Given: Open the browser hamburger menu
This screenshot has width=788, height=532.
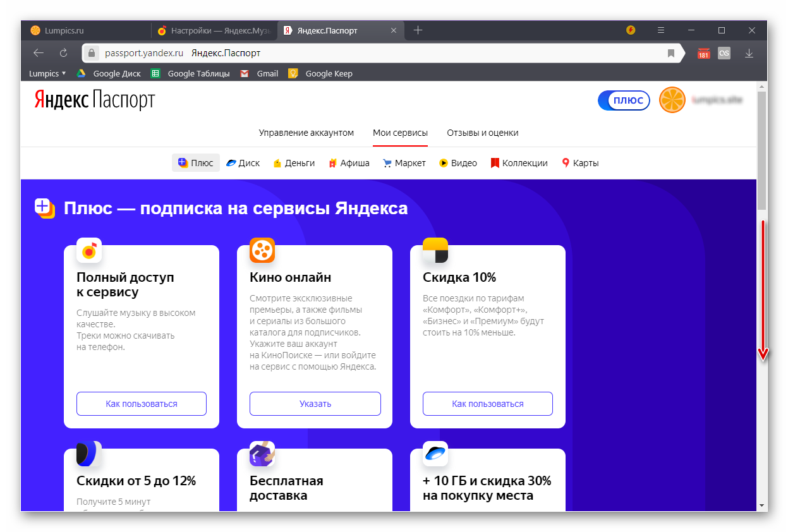Looking at the screenshot, I should [x=661, y=30].
